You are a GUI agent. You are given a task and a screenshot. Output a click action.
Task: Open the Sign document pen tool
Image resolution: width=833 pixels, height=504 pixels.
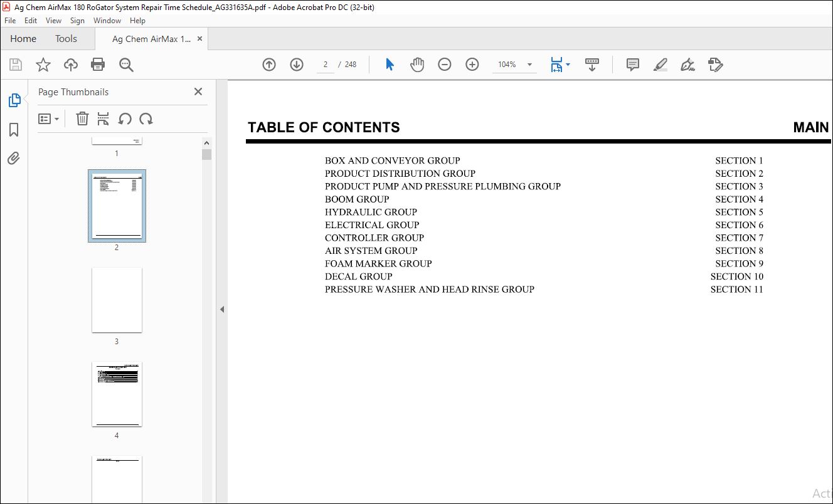(x=688, y=65)
